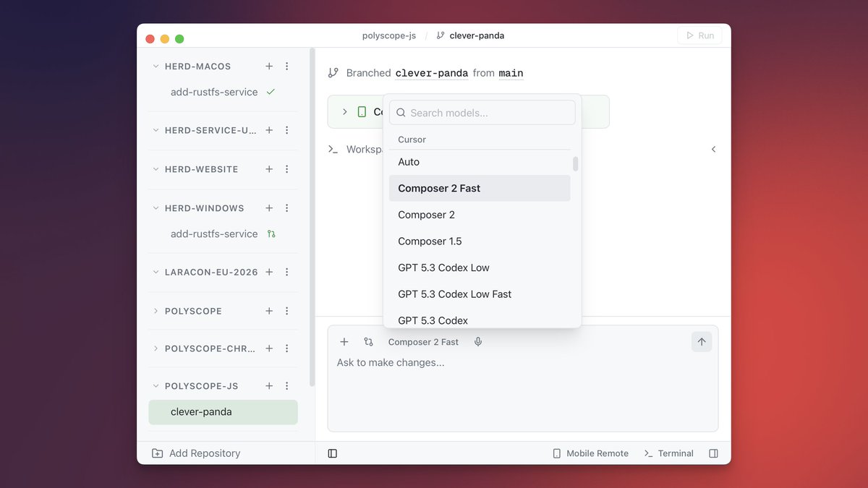This screenshot has height=488, width=868.
Task: Add workspace to HERD-MACOS repository
Action: click(x=269, y=66)
